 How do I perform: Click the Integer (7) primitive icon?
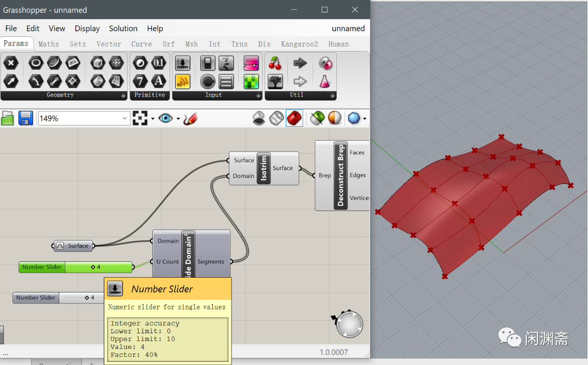pyautogui.click(x=140, y=81)
